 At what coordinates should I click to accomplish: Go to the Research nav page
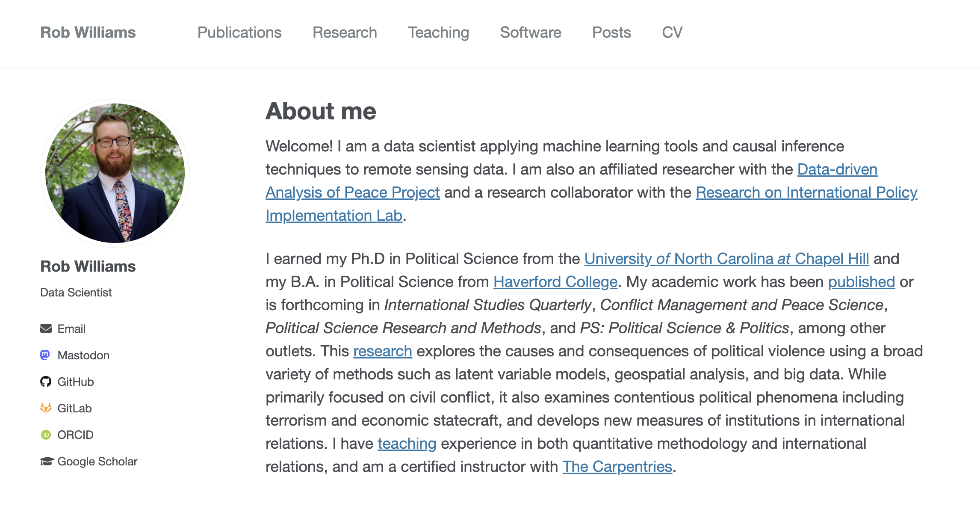click(345, 33)
